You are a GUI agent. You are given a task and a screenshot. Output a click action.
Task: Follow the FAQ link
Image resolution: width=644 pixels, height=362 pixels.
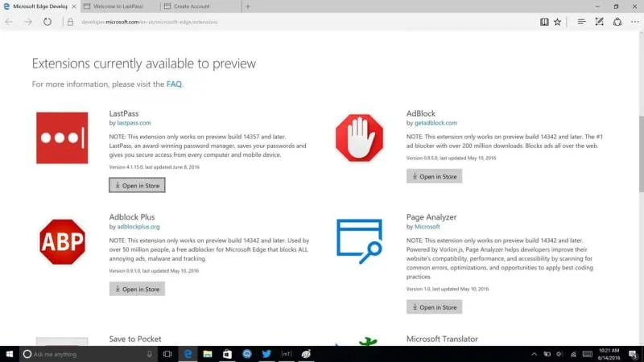click(174, 84)
